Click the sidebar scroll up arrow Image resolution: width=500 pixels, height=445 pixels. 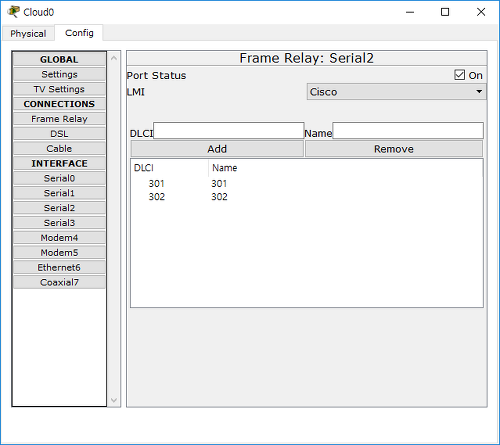click(114, 58)
